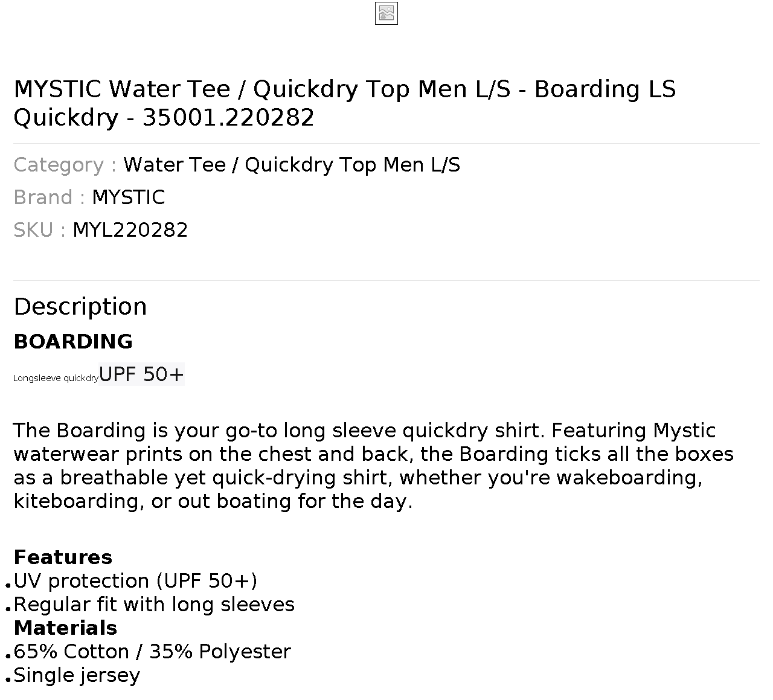The width and height of the screenshot is (773, 700).
Task: Click the product number 35001.220282 in title
Action: (228, 117)
